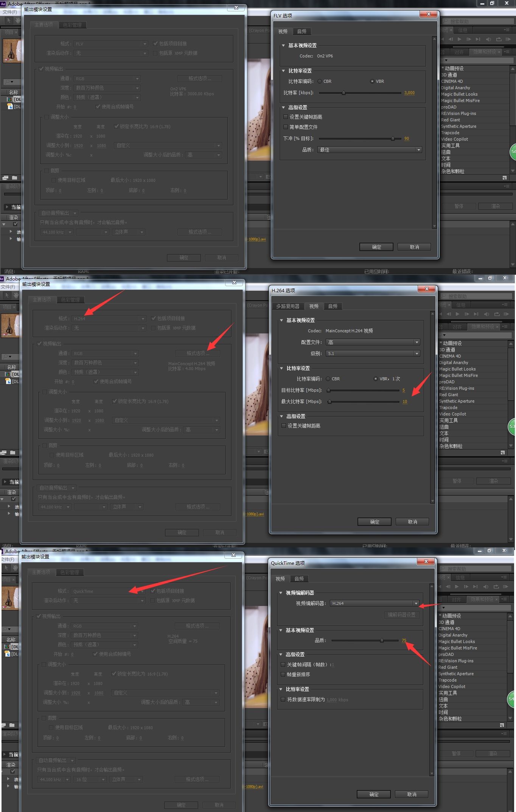The image size is (516, 812).
Task: Switch to 音频 tab in QuickTime 选项
Action: 299,579
